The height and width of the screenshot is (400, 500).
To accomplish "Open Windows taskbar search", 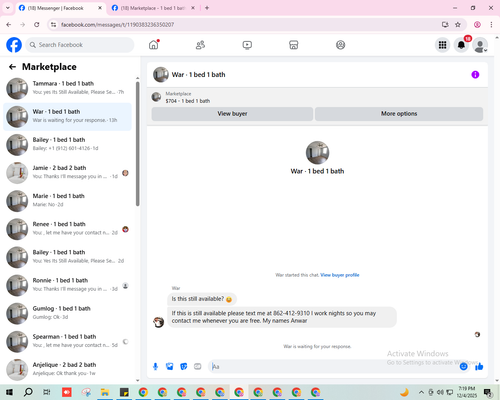I will tap(28, 392).
